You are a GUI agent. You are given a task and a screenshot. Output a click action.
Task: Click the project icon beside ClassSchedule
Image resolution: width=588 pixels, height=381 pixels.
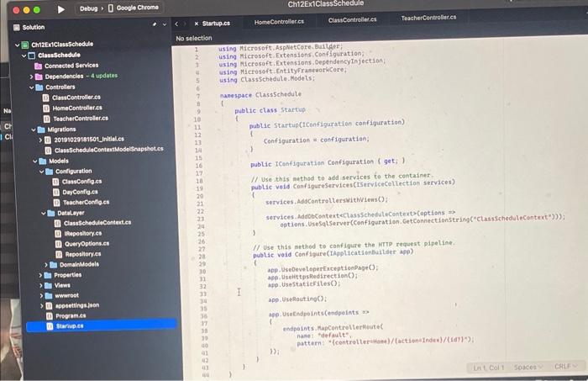tap(32, 56)
